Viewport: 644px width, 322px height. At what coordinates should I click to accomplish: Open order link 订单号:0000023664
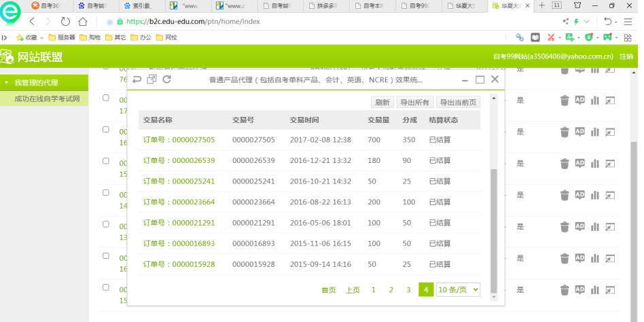[179, 202]
